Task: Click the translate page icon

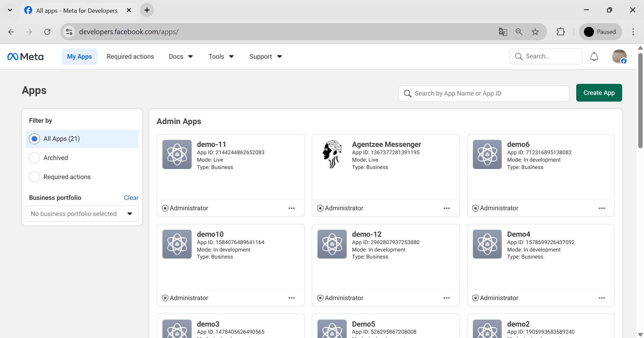Action: [x=503, y=32]
